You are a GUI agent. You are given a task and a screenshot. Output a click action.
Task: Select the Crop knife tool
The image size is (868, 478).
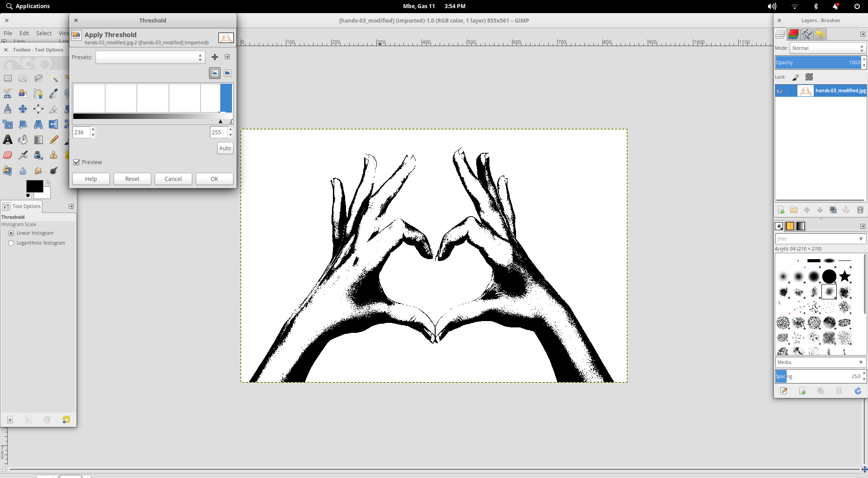point(54,109)
